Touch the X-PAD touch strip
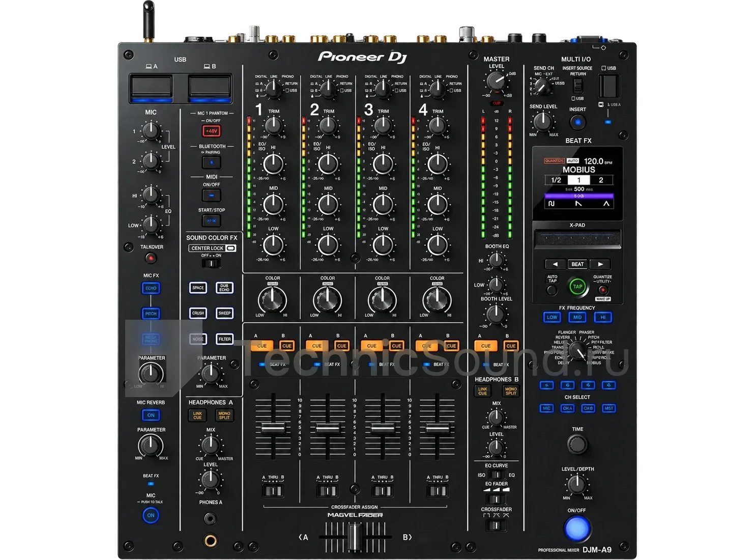The image size is (756, 560). point(577,239)
